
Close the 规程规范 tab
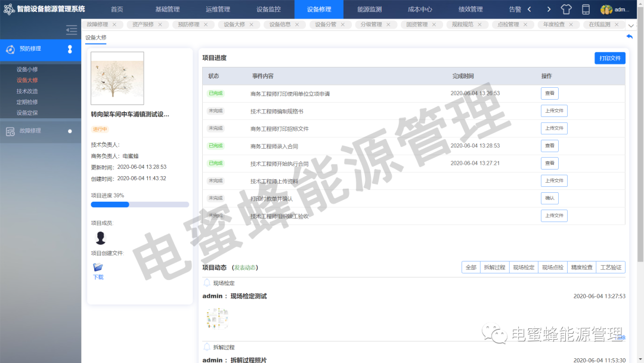coord(479,24)
